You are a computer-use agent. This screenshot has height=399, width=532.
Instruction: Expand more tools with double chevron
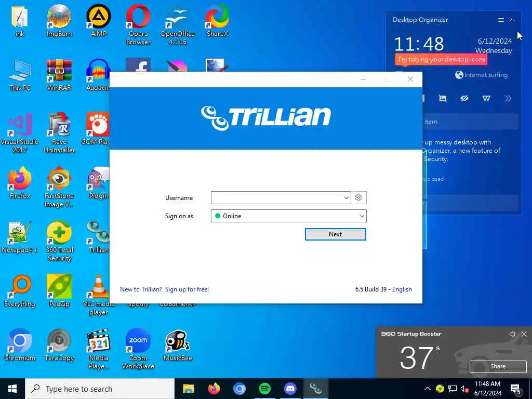point(508,98)
